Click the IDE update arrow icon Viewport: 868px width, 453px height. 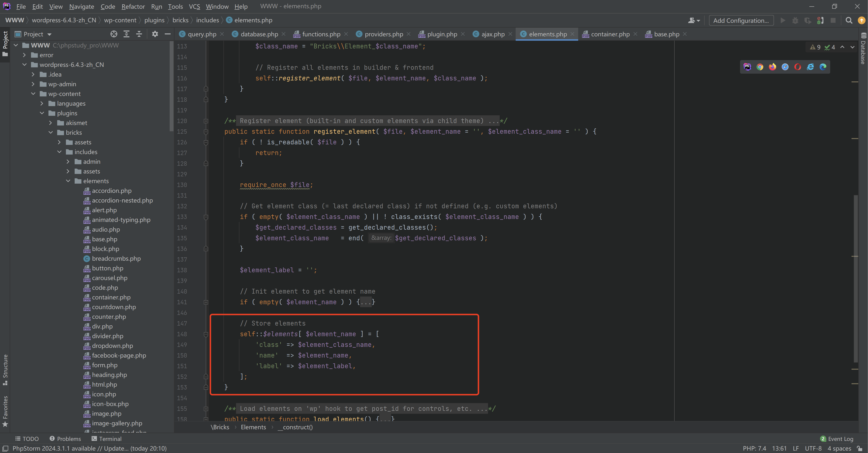861,21
